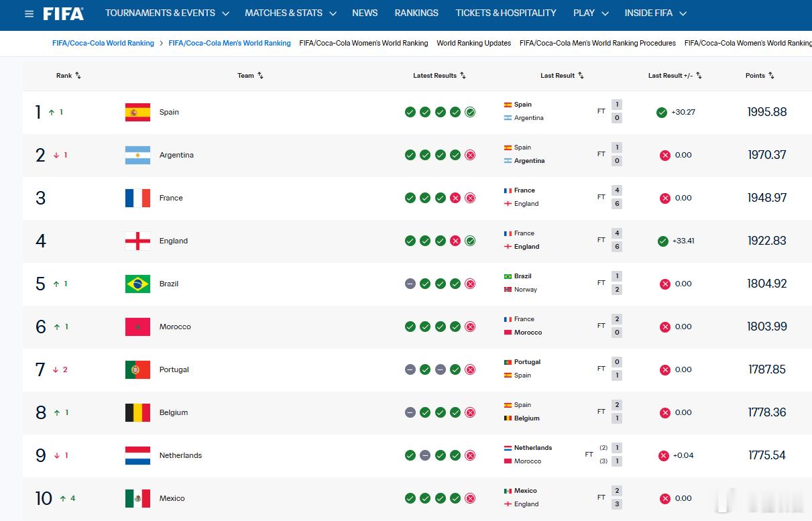Click the Spain flag icon
This screenshot has height=521, width=812.
tap(137, 112)
